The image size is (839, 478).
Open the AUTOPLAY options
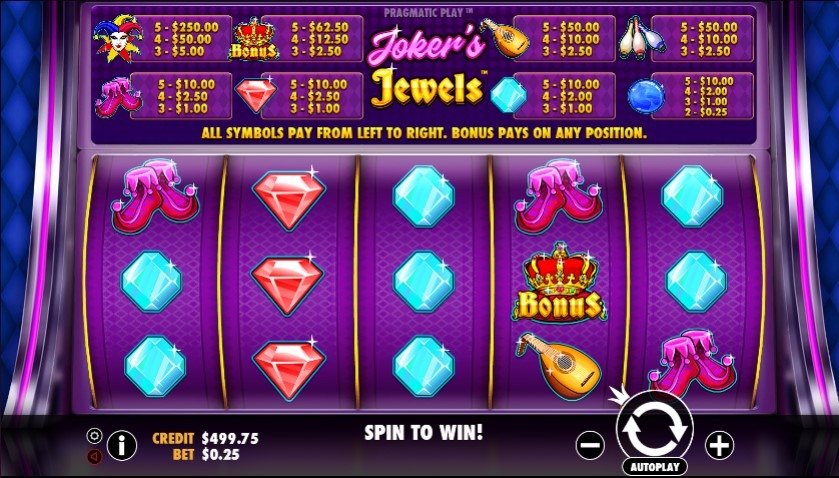654,466
